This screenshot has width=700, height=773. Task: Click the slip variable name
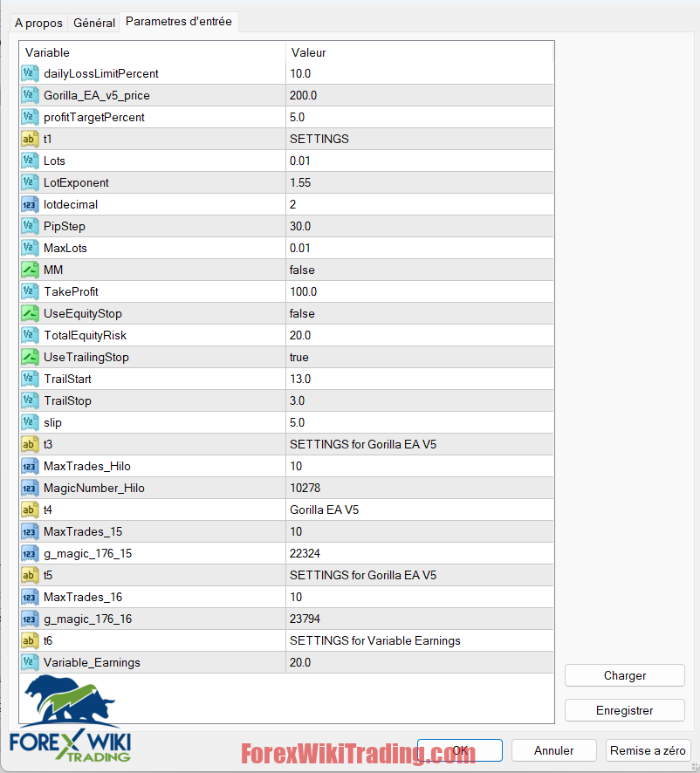52,422
